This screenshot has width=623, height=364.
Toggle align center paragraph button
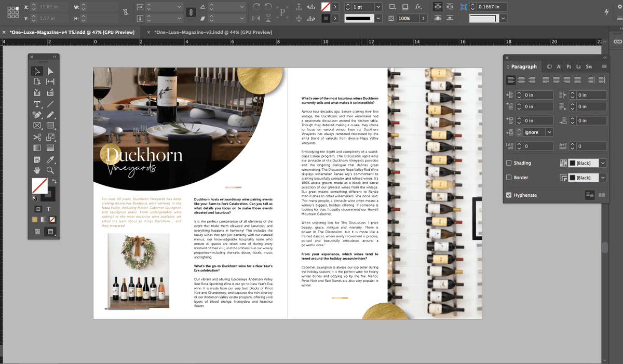point(521,80)
